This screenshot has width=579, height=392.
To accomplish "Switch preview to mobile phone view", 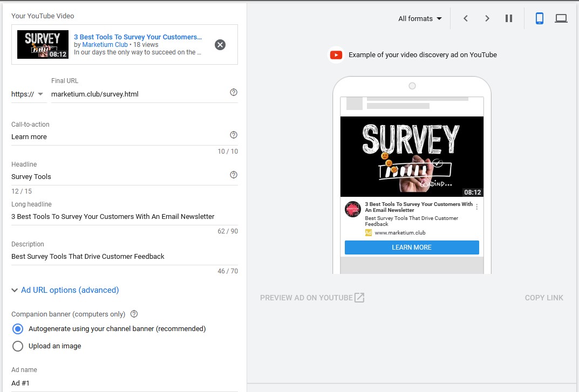I will point(539,18).
